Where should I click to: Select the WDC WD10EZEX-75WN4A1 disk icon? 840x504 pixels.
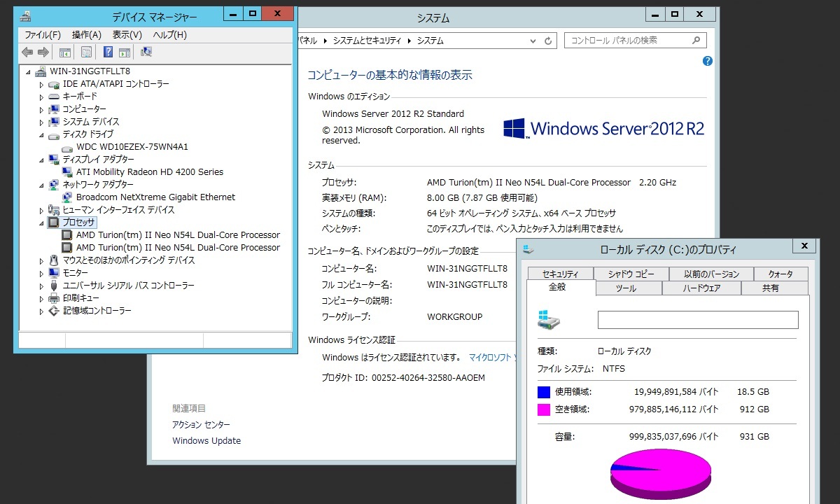(67, 147)
